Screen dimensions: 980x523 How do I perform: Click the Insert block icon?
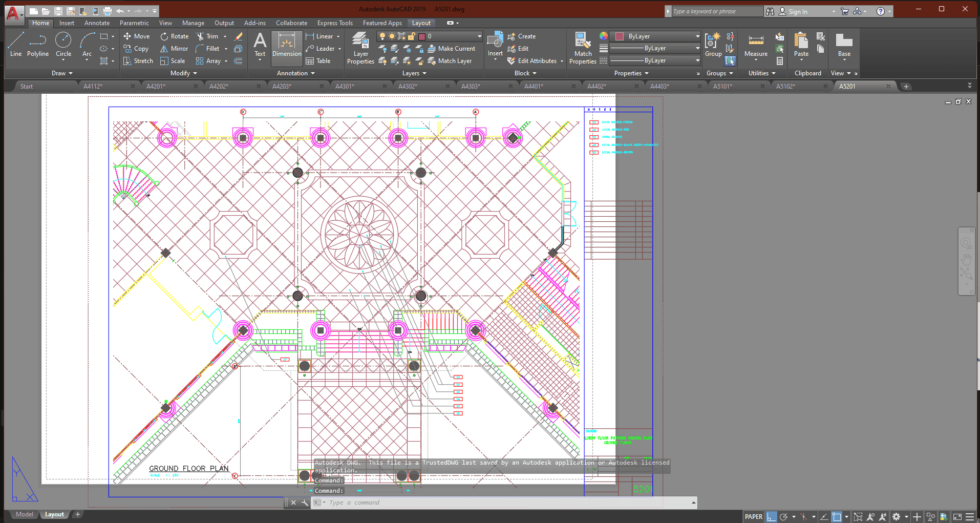pos(495,44)
